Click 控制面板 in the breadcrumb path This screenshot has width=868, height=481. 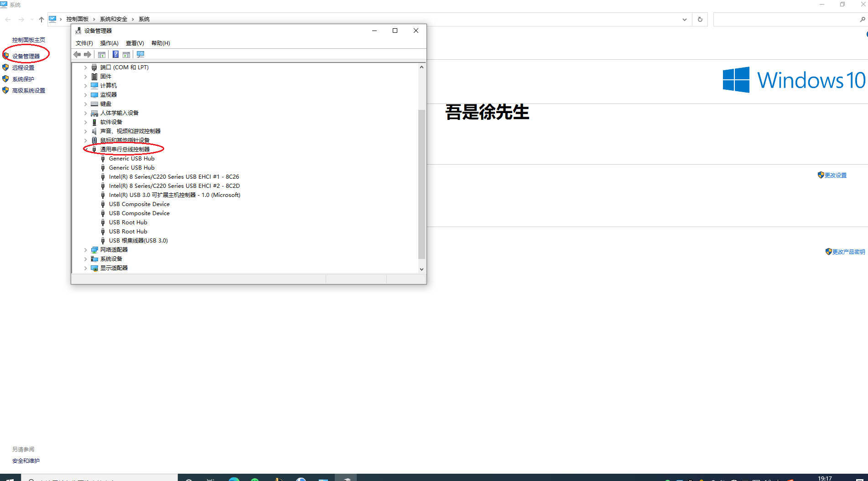78,19
